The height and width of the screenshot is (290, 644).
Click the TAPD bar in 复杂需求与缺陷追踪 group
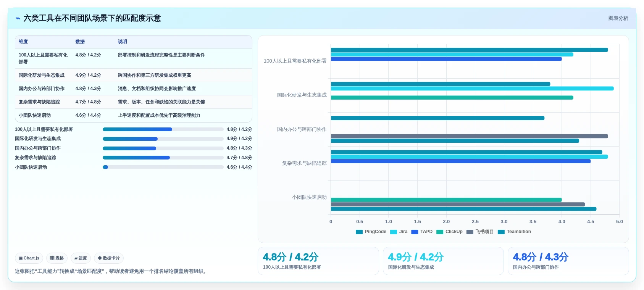461,161
